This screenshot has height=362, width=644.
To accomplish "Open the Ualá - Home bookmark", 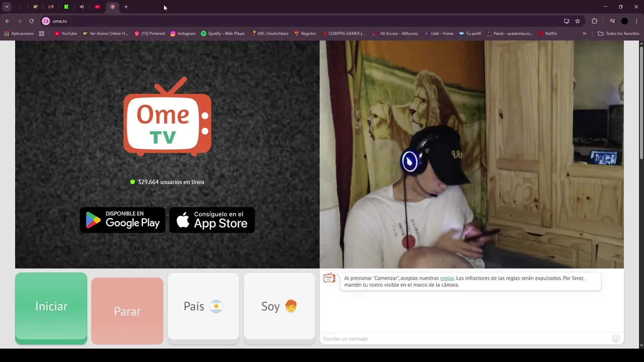I will 439,34.
